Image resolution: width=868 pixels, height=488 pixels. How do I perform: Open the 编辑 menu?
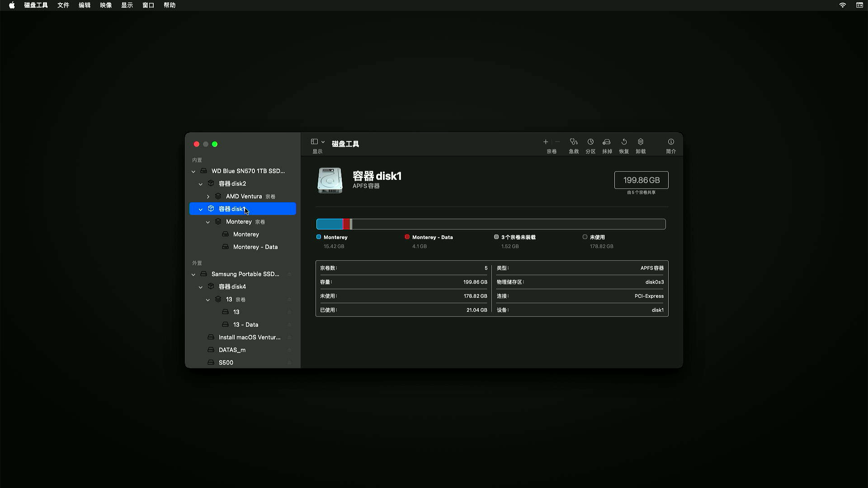(85, 5)
